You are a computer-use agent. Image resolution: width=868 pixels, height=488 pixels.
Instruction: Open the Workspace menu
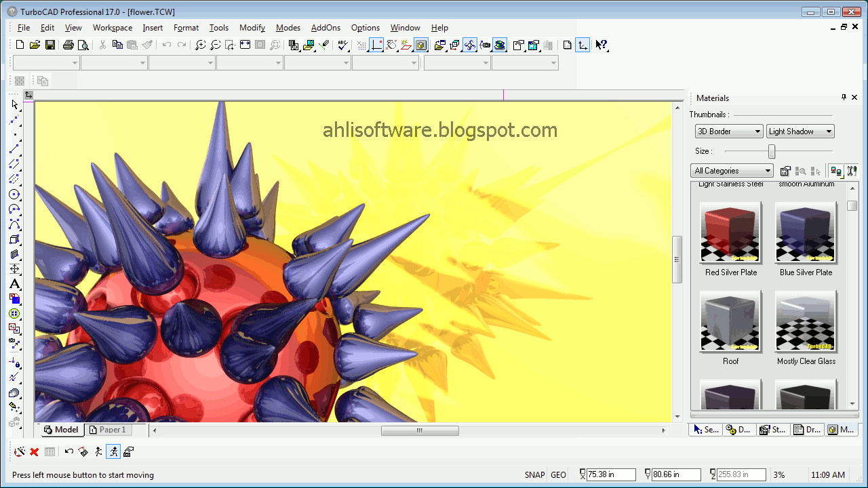pos(113,28)
